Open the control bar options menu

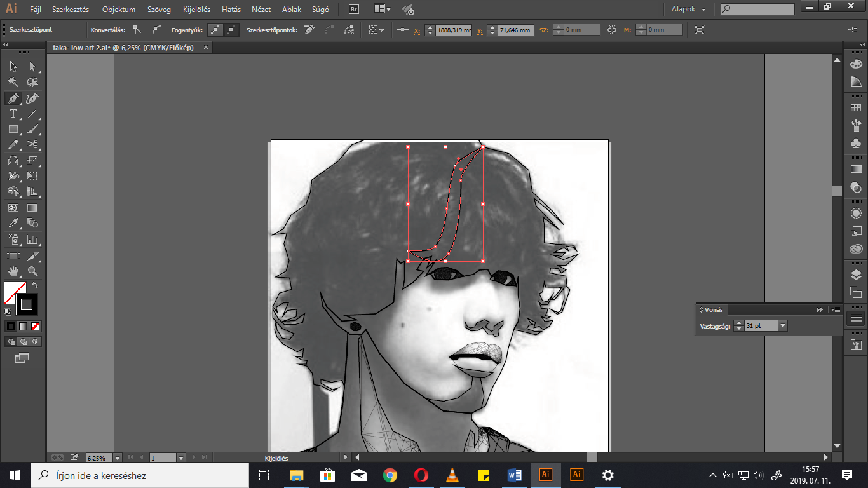[853, 30]
